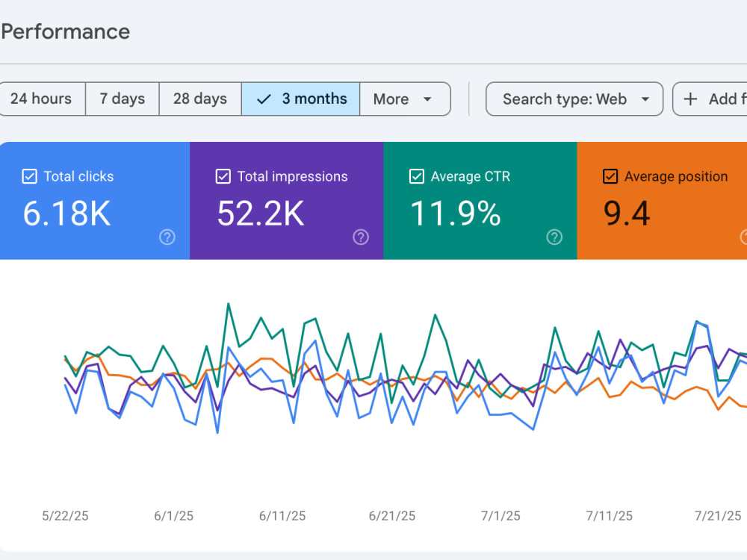Viewport: 747px width, 560px height.
Task: Click the Total impressions label text
Action: coord(293,177)
